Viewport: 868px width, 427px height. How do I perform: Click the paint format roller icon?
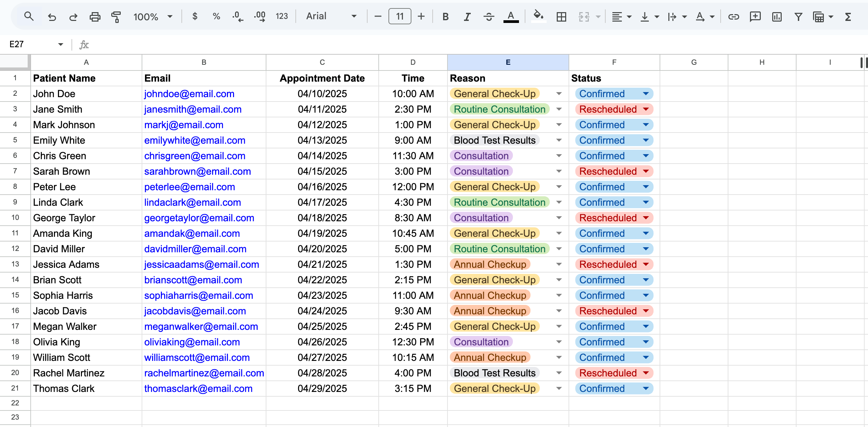pos(116,17)
